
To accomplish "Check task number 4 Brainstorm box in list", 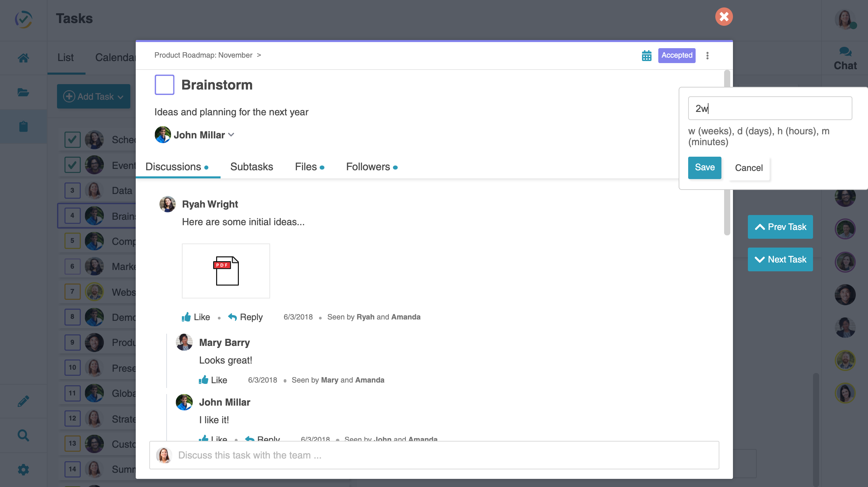I will [x=73, y=216].
